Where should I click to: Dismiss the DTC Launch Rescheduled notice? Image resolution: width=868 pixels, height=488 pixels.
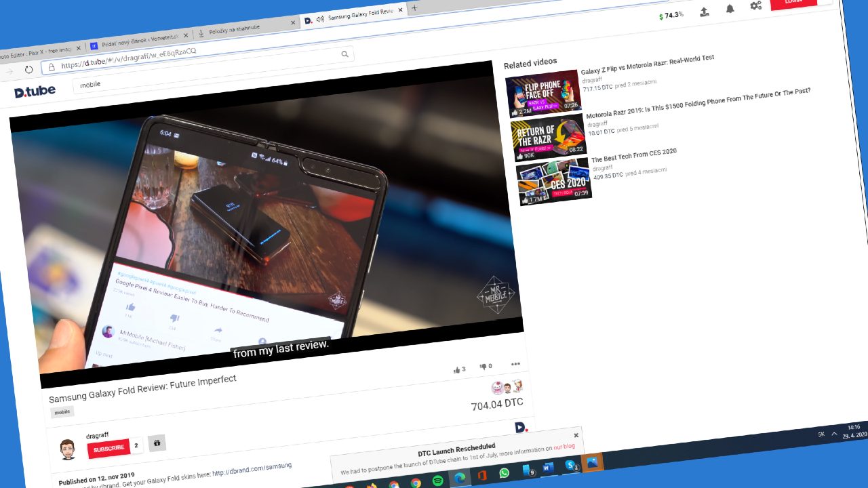point(576,435)
